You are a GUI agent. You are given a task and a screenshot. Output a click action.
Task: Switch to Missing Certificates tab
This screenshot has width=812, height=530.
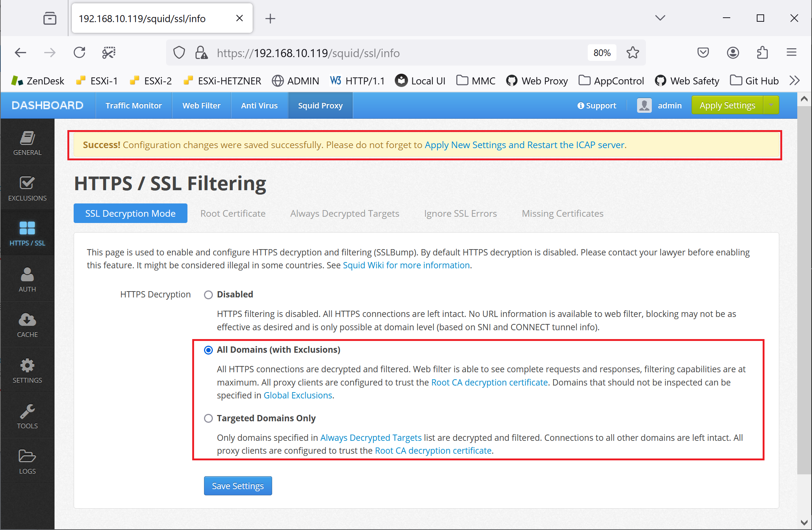tap(563, 213)
